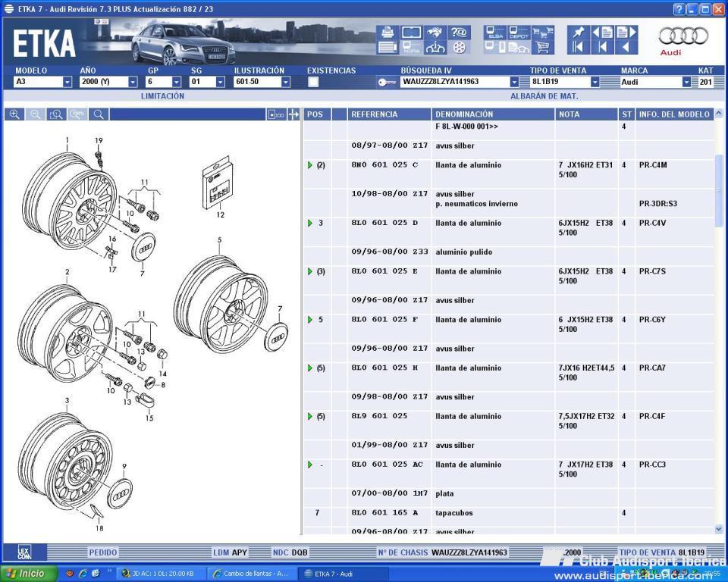Image resolution: width=728 pixels, height=582 pixels.
Task: Expand the row 8L0 601 025 D
Action: 310,224
